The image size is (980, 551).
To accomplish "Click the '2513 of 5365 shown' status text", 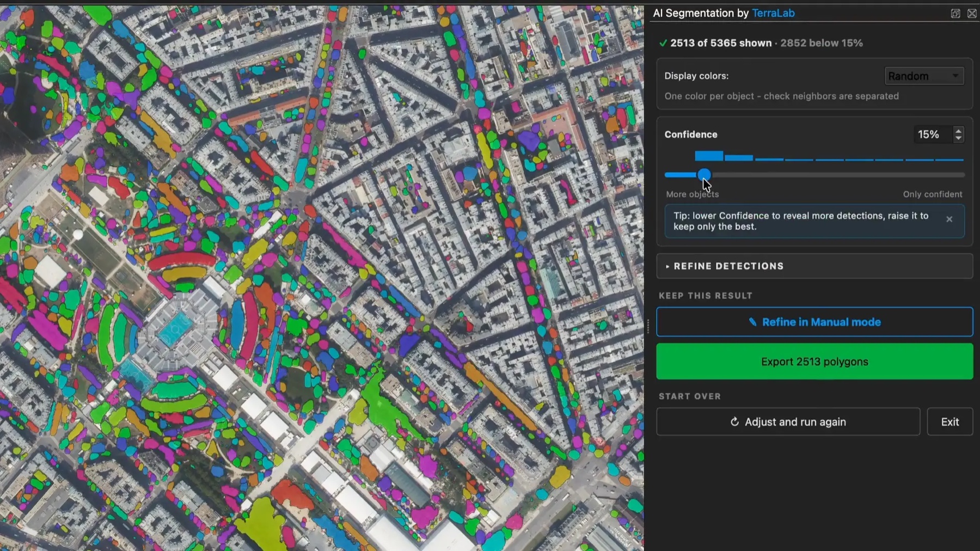I will click(x=721, y=43).
